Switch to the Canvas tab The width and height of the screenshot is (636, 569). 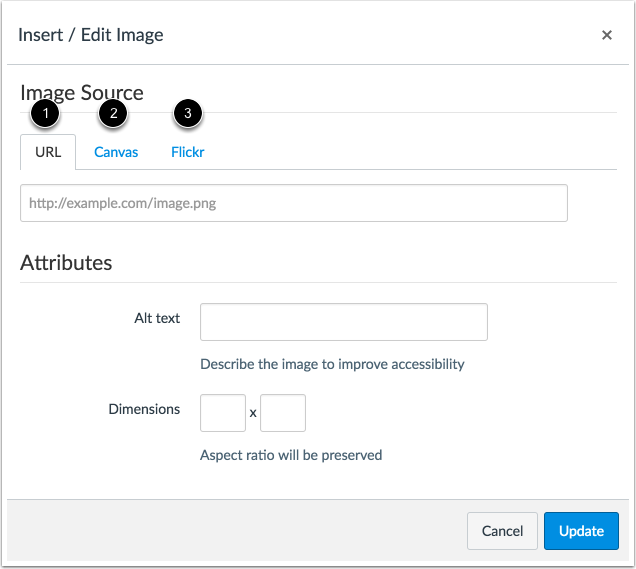[x=116, y=152]
